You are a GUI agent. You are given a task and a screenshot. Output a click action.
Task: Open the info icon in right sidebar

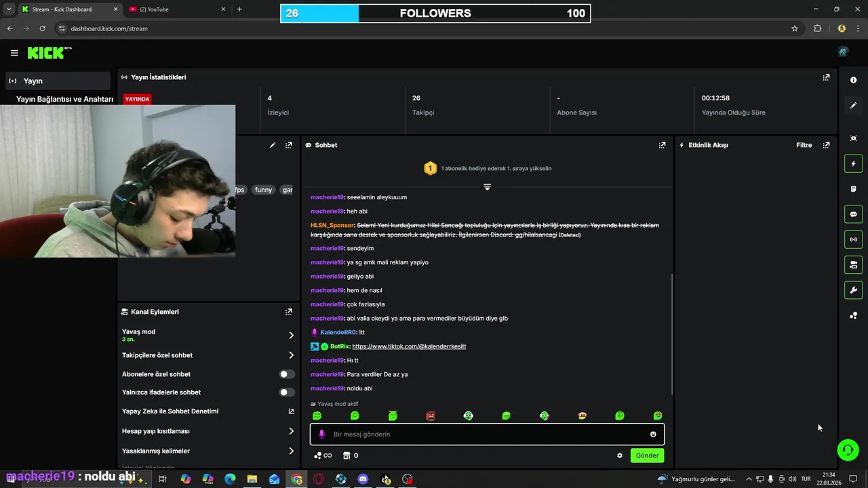pyautogui.click(x=853, y=80)
